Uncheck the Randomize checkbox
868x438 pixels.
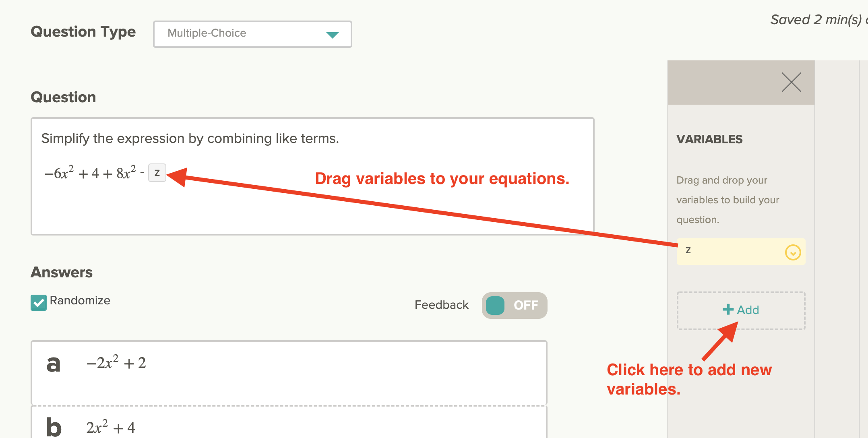(39, 302)
